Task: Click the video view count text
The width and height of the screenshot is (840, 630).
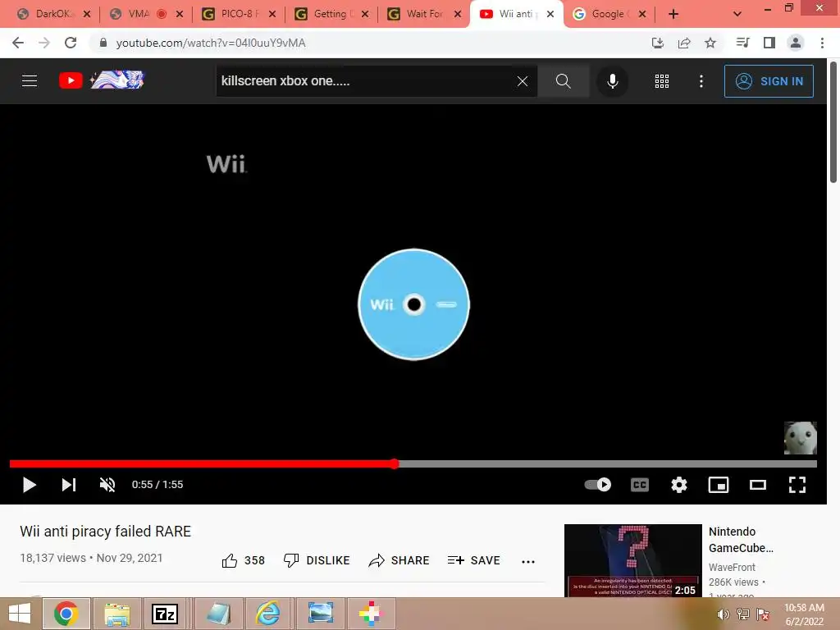Action: click(x=52, y=558)
